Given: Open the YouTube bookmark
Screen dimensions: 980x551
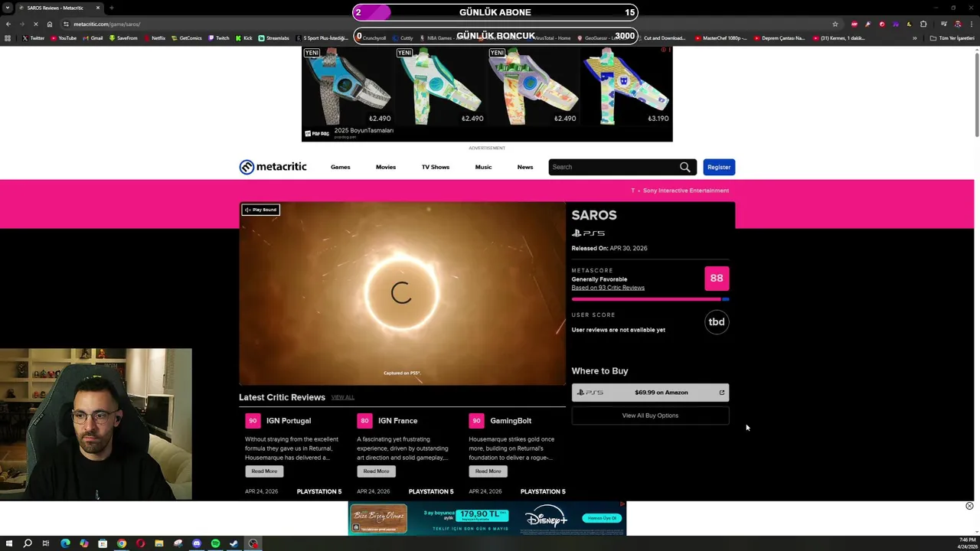Looking at the screenshot, I should click(64, 37).
